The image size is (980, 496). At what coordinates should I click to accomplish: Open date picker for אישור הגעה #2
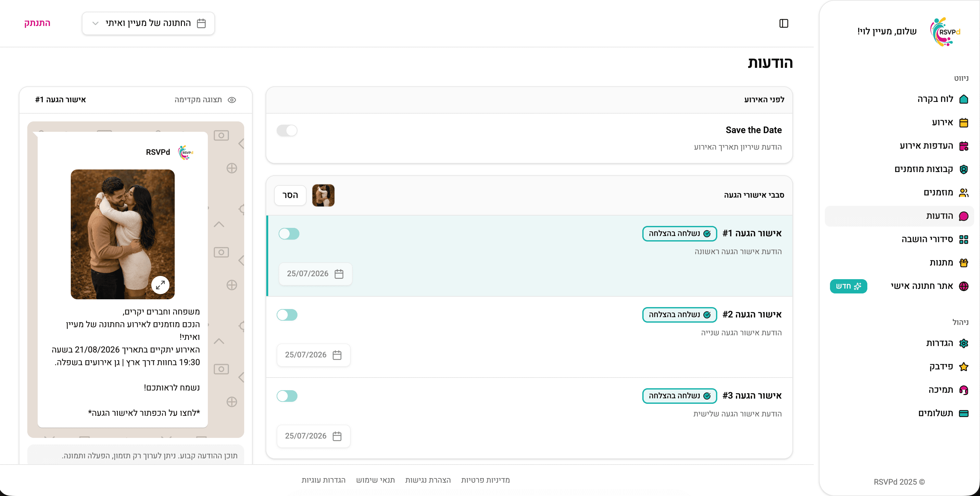(x=313, y=355)
